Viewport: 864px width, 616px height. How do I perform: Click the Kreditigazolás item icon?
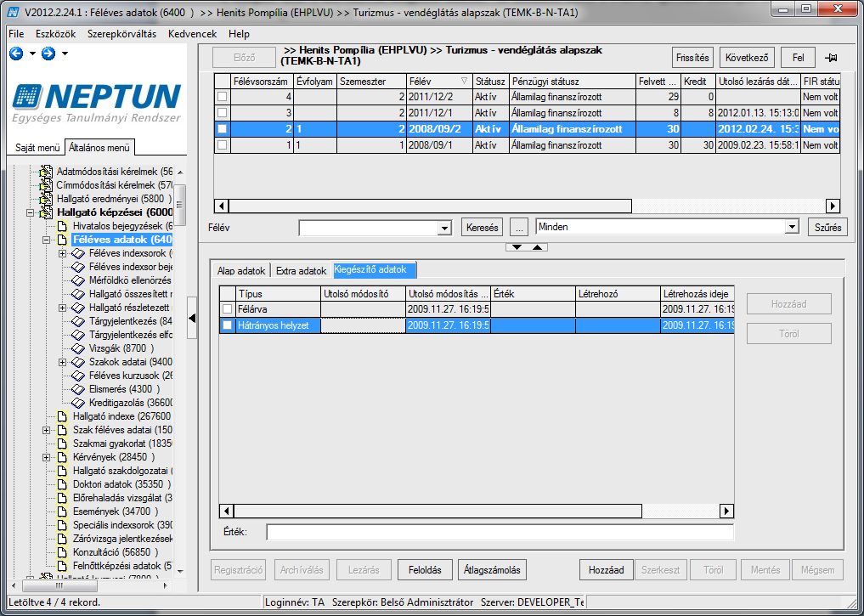click(78, 403)
